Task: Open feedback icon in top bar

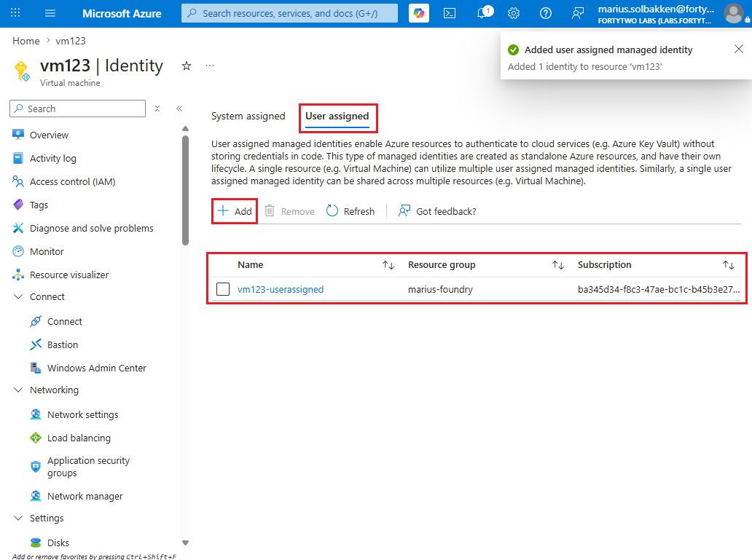Action: (x=577, y=13)
